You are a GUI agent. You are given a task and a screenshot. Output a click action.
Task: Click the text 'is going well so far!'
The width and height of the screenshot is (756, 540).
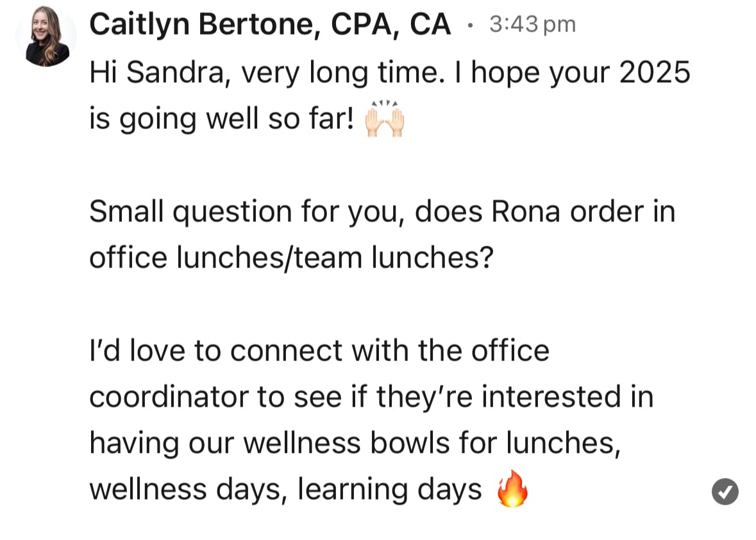[222, 119]
